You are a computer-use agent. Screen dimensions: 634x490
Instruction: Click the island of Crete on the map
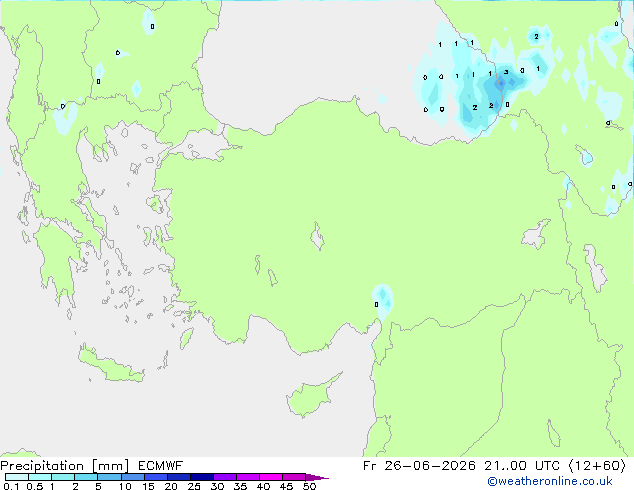[x=111, y=365]
